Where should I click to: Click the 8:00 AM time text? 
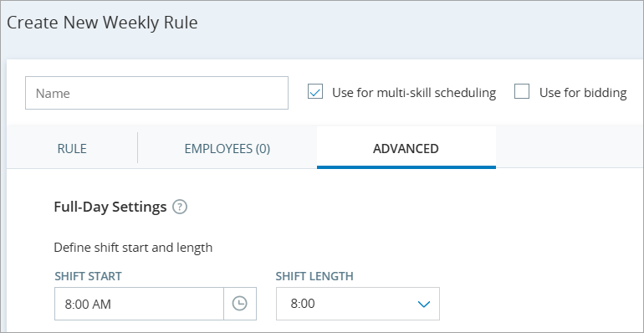[x=88, y=305]
